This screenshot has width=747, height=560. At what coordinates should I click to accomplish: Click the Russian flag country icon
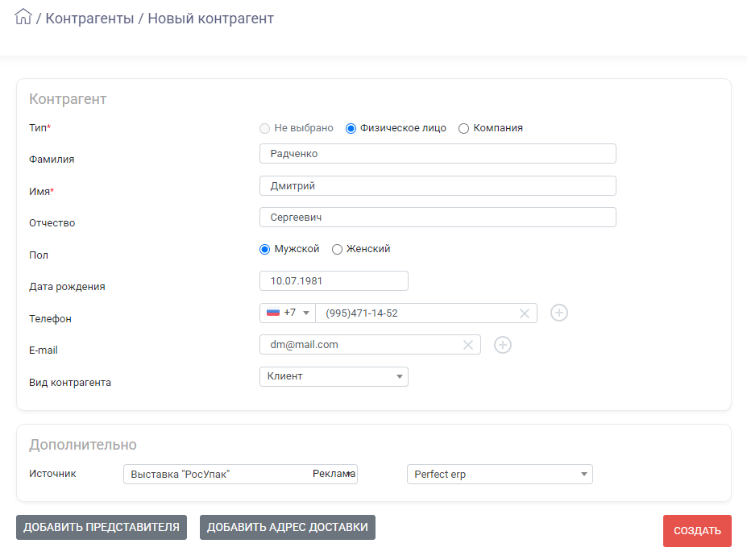click(273, 313)
